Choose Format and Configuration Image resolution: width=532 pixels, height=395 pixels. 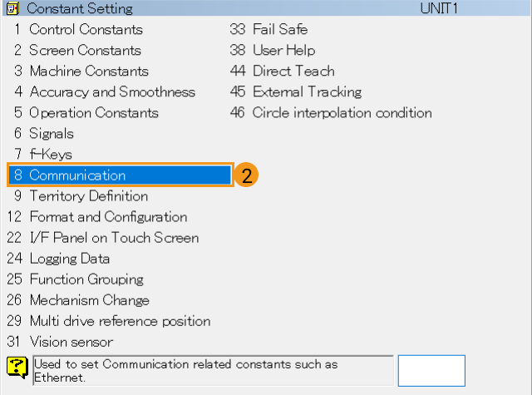click(x=107, y=217)
